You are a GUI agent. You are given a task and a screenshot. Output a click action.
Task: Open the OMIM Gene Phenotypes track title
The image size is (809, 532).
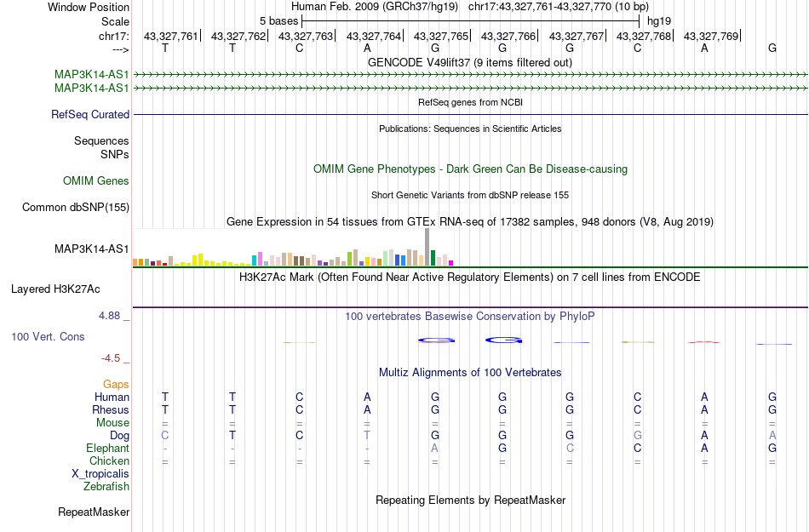pos(470,169)
